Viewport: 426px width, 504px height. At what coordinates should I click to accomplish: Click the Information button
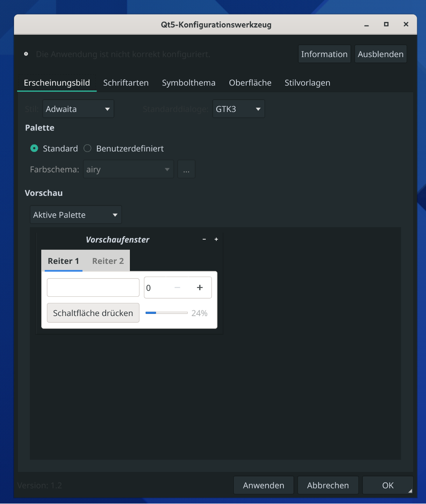(325, 54)
